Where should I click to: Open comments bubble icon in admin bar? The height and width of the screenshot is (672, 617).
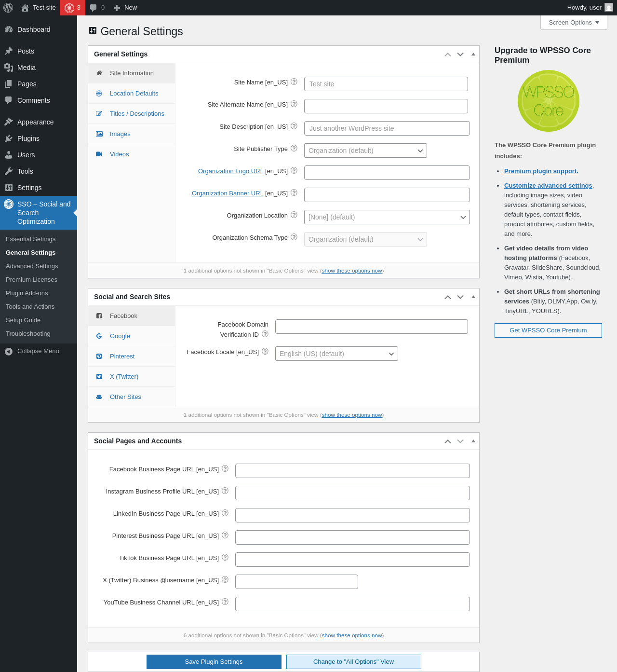[x=94, y=8]
